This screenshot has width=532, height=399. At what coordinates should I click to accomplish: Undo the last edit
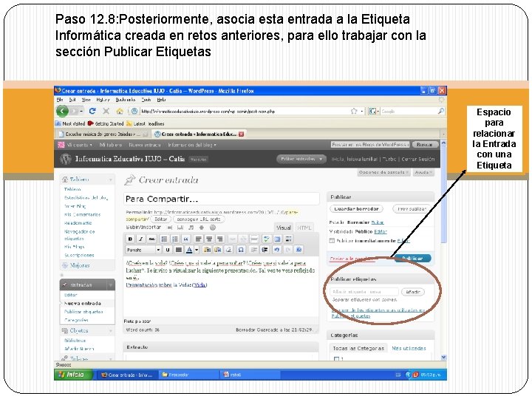click(277, 250)
